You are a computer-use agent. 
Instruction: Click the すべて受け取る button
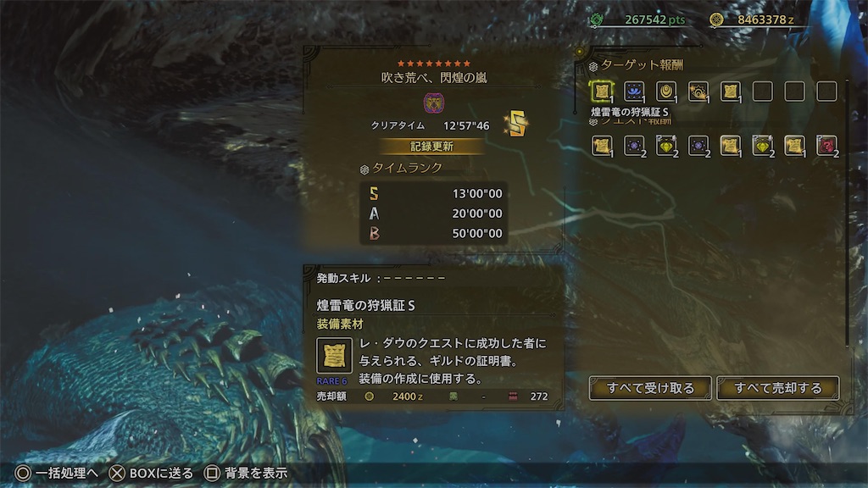[650, 388]
